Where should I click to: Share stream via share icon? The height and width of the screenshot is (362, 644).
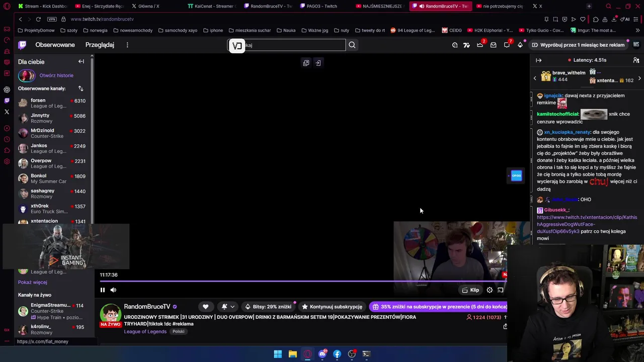(x=505, y=326)
